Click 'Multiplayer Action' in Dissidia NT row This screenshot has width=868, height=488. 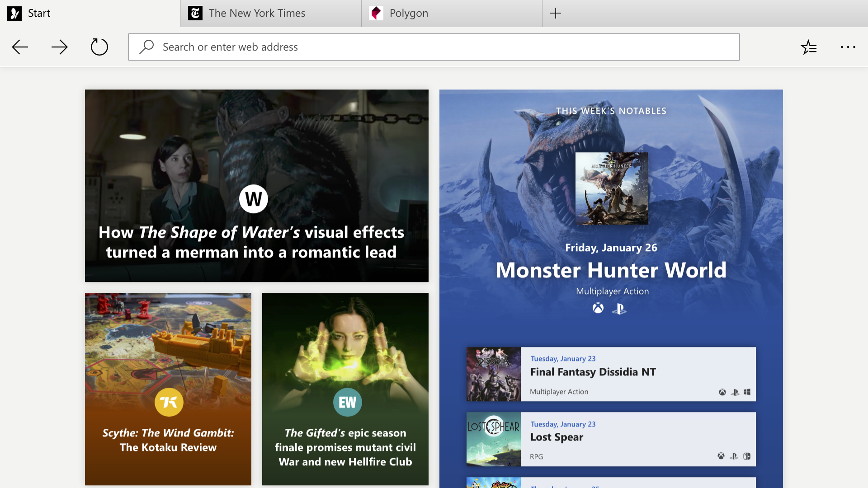pyautogui.click(x=559, y=392)
